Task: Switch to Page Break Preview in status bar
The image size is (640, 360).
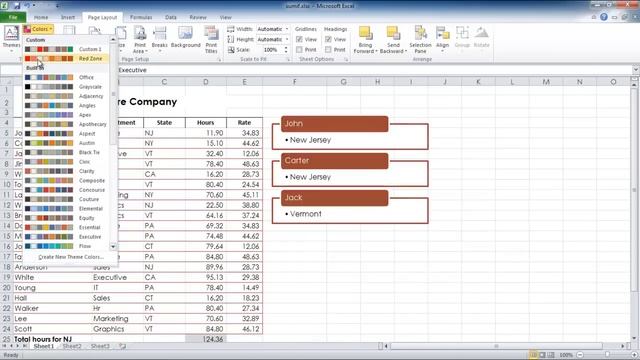Action: (x=551, y=355)
